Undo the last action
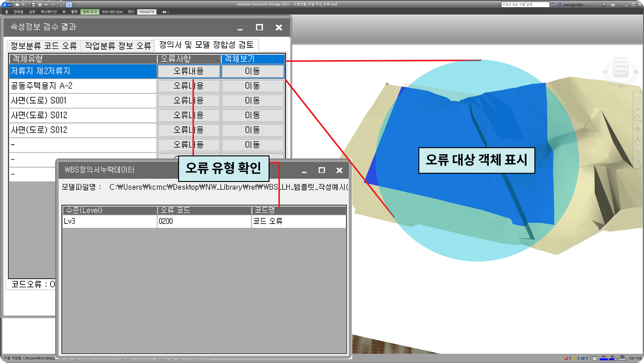The width and height of the screenshot is (644, 363). (46, 5)
